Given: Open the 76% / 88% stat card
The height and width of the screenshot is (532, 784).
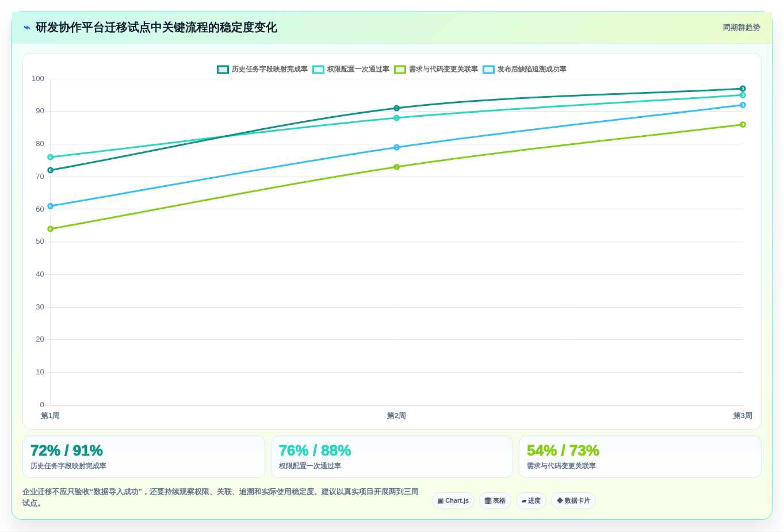Looking at the screenshot, I should click(x=392, y=457).
